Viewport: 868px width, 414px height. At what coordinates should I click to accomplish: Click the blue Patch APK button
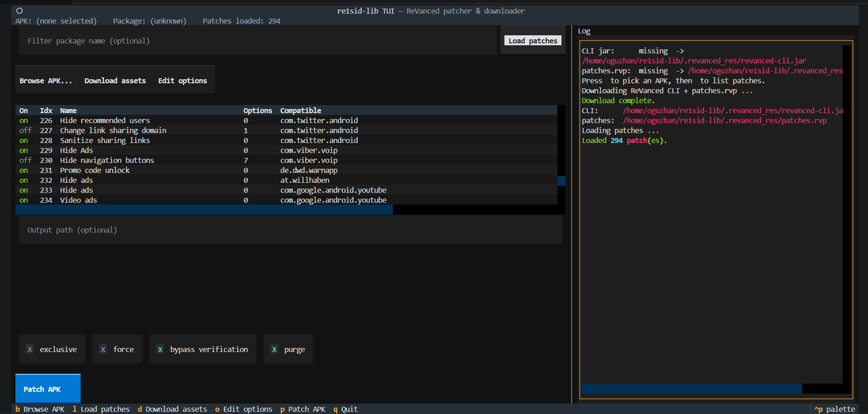click(x=48, y=389)
